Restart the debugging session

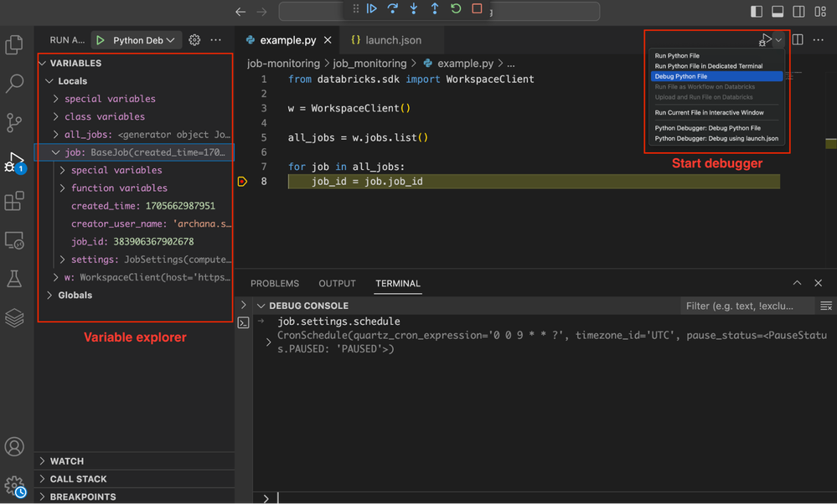[456, 9]
